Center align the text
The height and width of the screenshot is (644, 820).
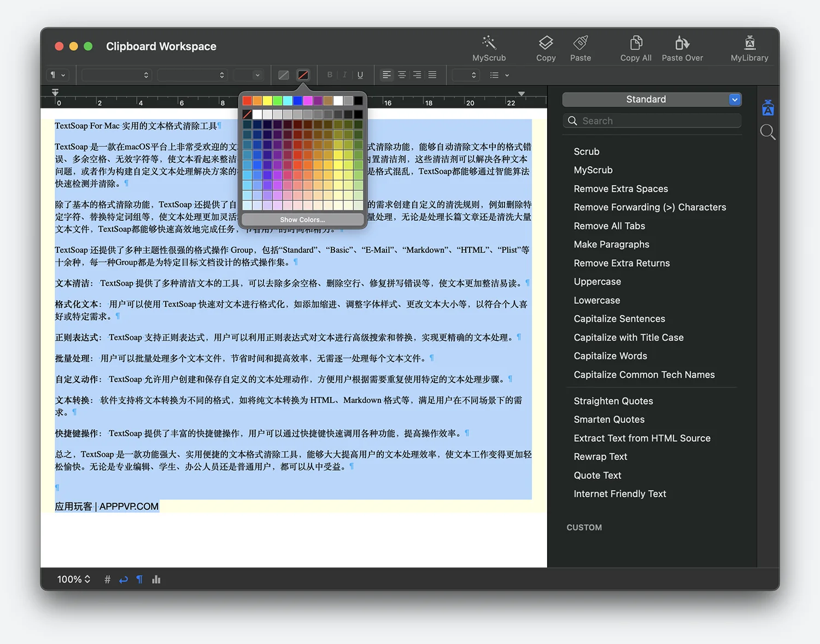pos(402,75)
